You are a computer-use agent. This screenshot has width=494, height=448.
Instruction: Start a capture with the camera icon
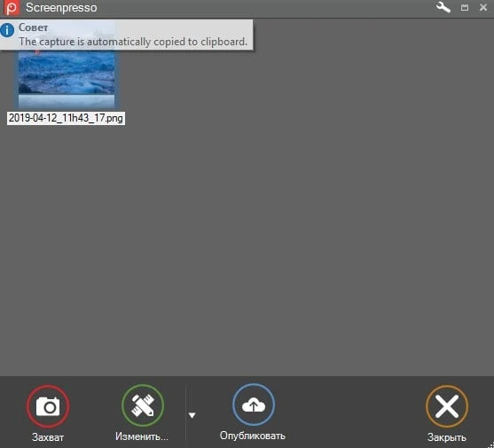point(48,405)
